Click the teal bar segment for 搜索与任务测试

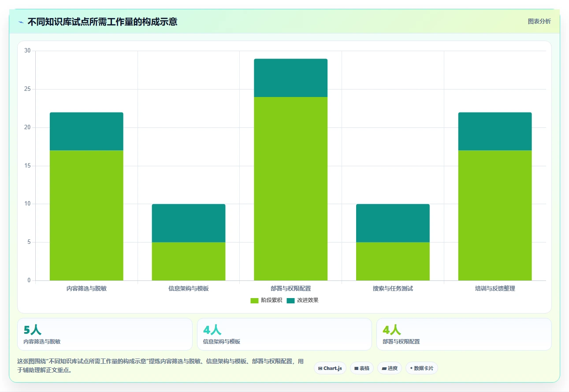pyautogui.click(x=393, y=223)
